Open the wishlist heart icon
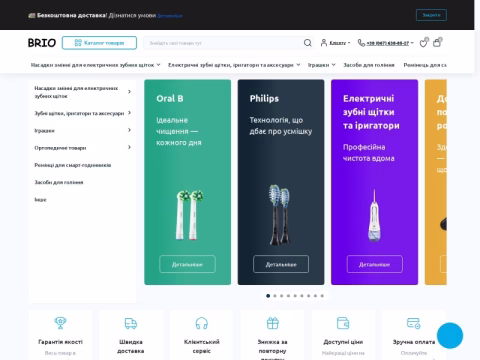This screenshot has height=360, width=480. click(x=424, y=43)
